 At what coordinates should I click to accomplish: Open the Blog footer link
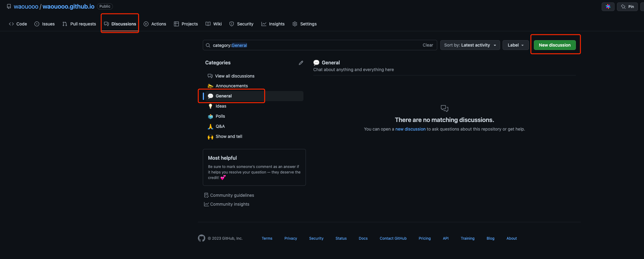pos(490,238)
